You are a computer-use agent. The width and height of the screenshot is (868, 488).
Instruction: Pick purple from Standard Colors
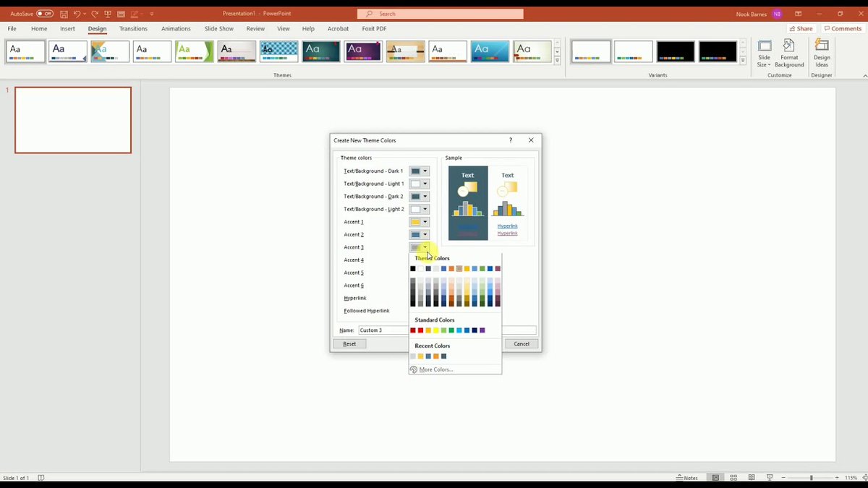coord(482,330)
